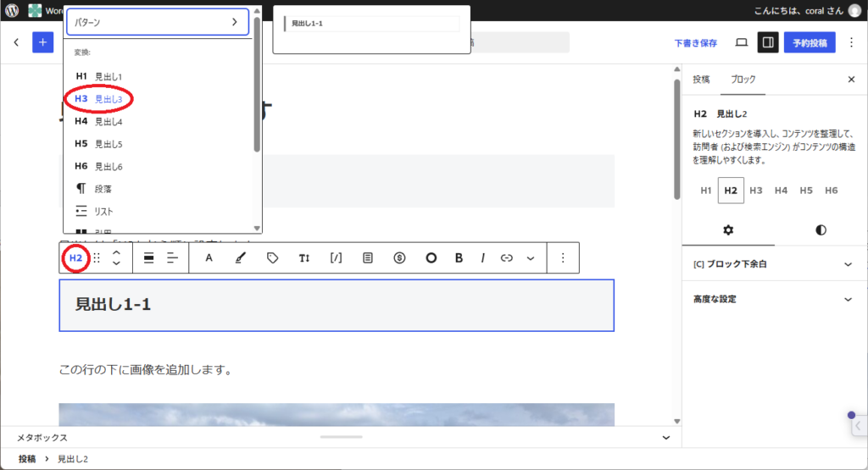Click the font size 'T' icon
Screen dimensions: 868x470
[304, 257]
